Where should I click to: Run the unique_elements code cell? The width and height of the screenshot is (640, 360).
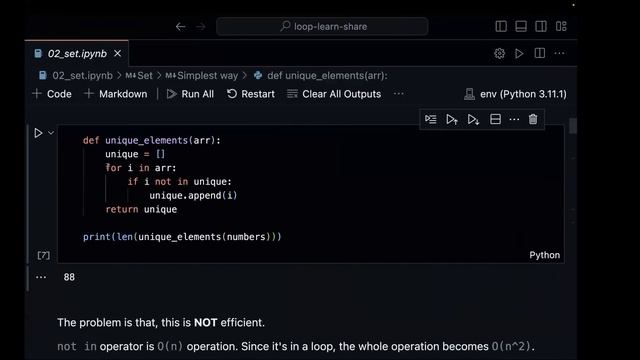click(38, 133)
